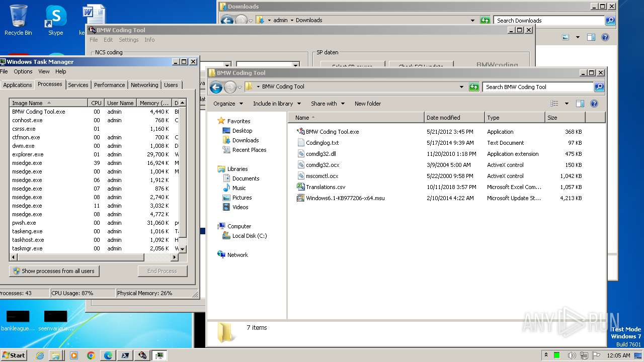This screenshot has height=362, width=644.
Task: Refresh the BMW Coding Tool folder view
Action: (474, 87)
